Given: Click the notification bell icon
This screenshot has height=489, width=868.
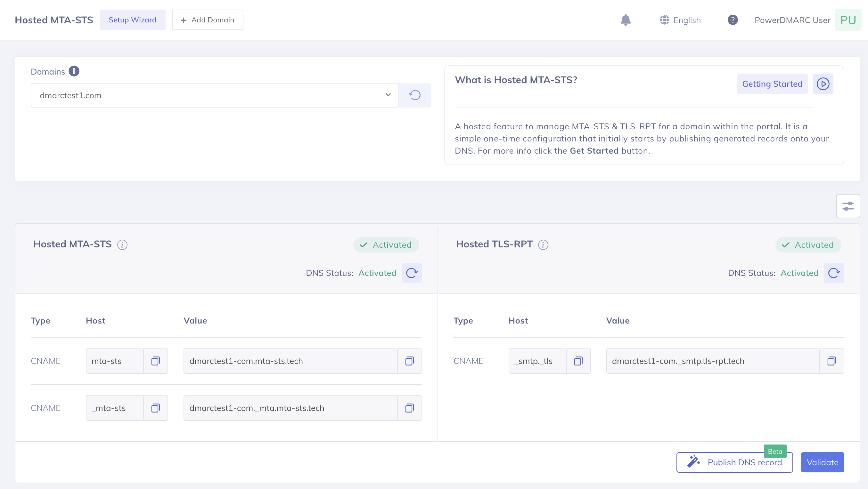Looking at the screenshot, I should point(626,20).
